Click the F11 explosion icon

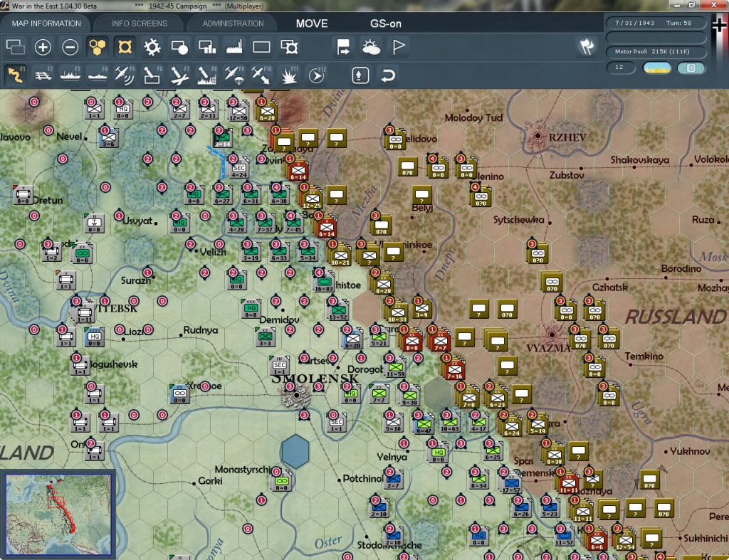(x=289, y=75)
